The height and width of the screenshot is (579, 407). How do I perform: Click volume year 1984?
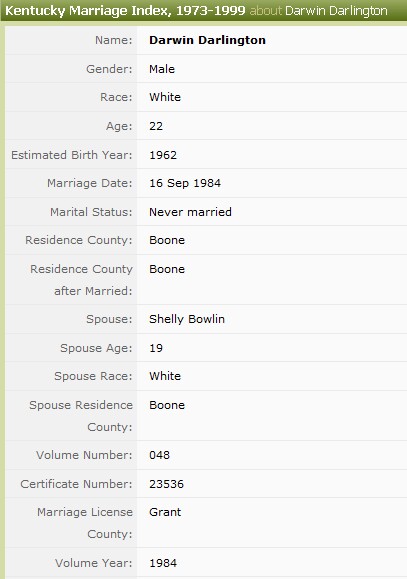pyautogui.click(x=163, y=563)
